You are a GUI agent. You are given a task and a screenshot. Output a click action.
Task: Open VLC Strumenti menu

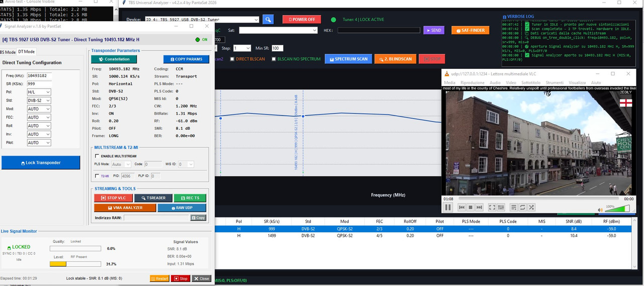coord(555,82)
